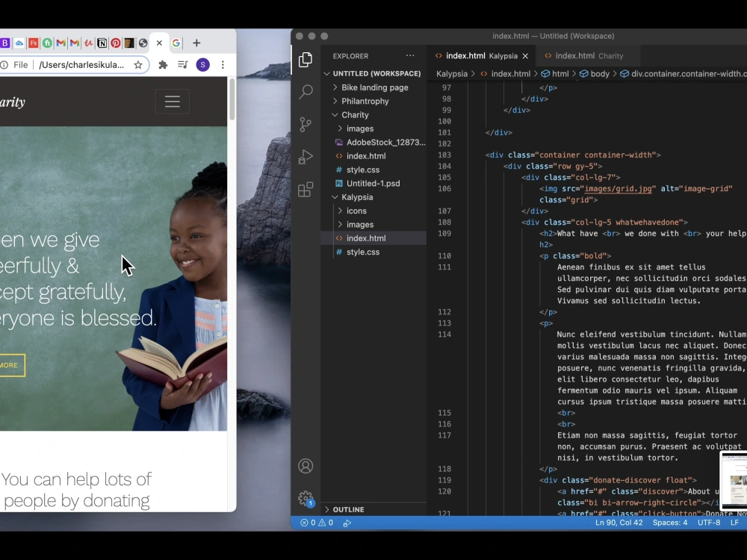Screen dimensions: 747x560
Task: Open Chrome profile avatar S
Action: point(203,65)
